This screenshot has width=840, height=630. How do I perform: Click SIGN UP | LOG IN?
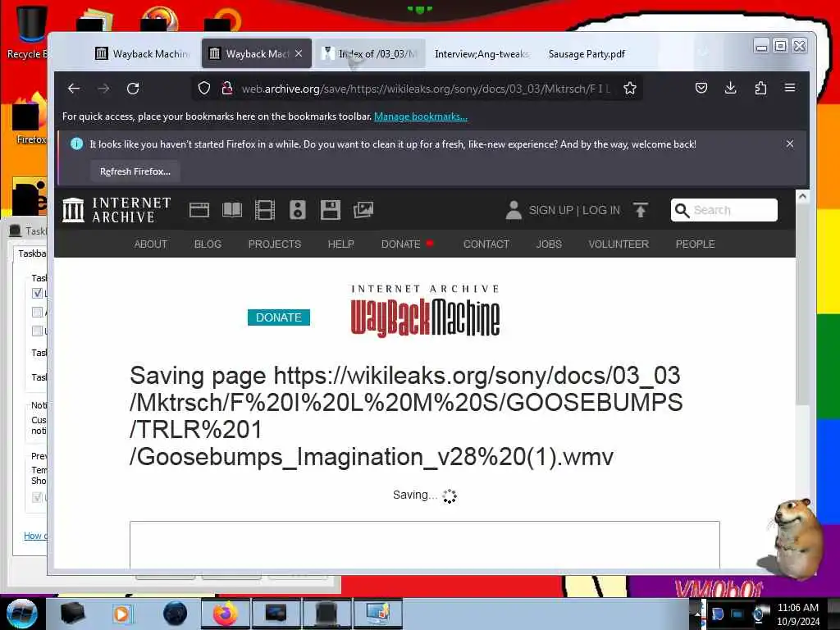tap(574, 210)
